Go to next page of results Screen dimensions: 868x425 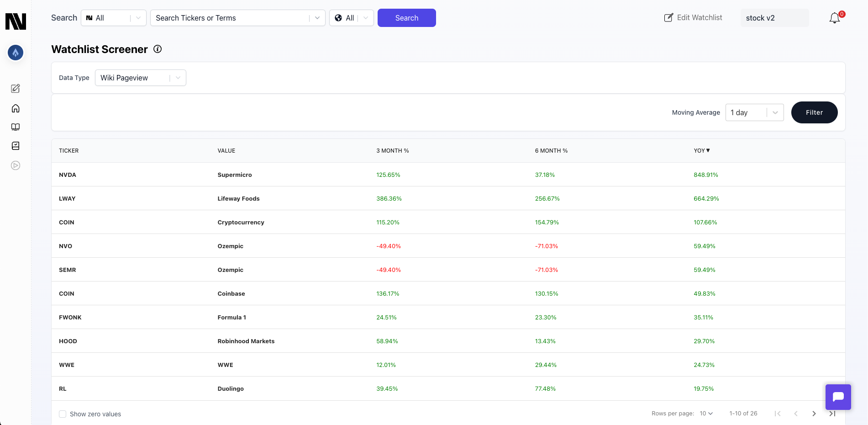814,414
